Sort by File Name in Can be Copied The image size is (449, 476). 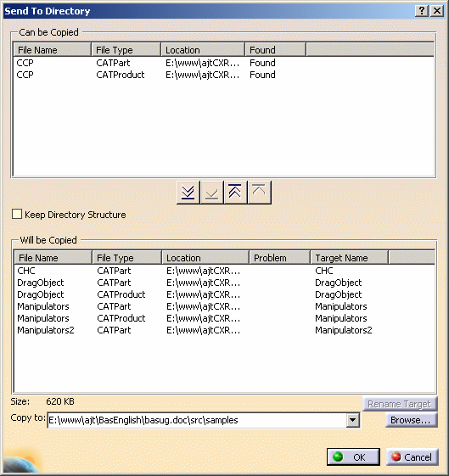(x=53, y=50)
